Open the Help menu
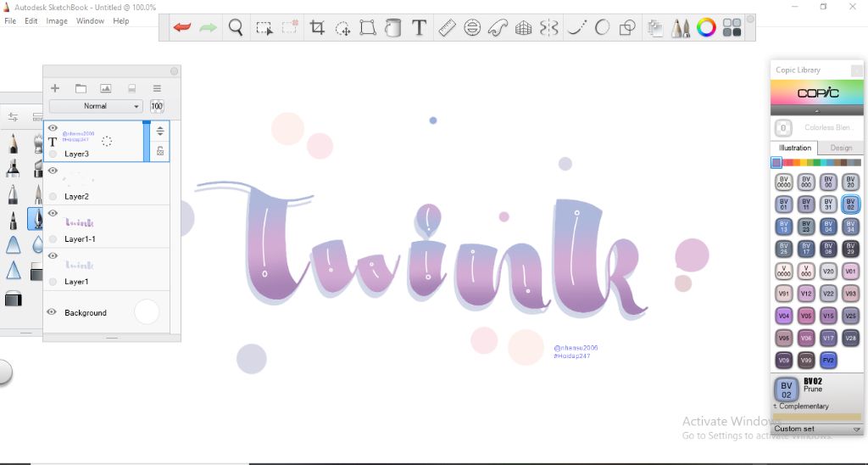 (x=120, y=21)
